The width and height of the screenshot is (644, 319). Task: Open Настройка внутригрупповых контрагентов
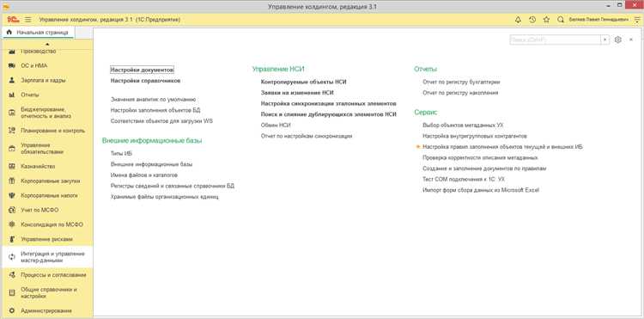coord(475,136)
